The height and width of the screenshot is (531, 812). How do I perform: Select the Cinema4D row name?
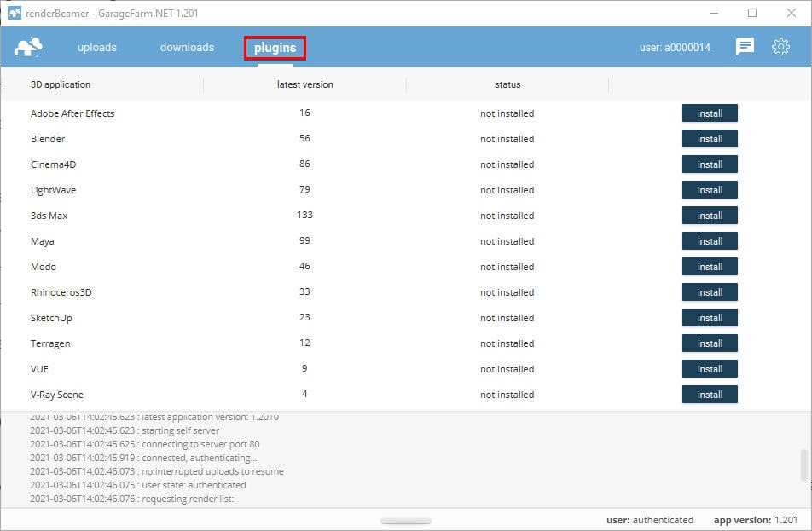click(x=54, y=164)
